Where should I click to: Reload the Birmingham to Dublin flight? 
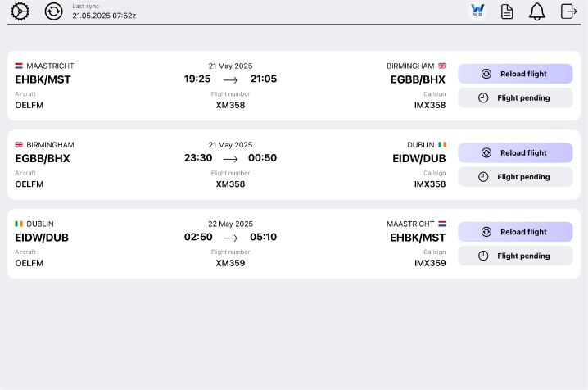[515, 152]
